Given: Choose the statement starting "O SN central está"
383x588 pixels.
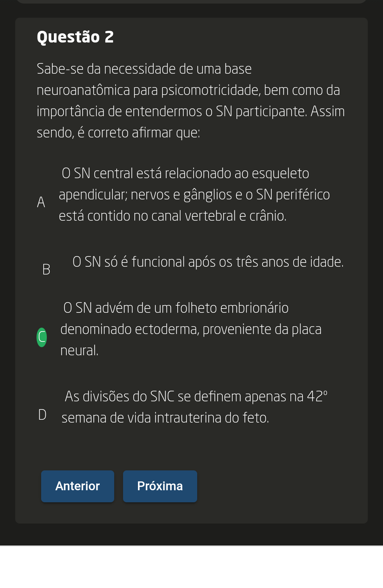Looking at the screenshot, I should [x=185, y=174].
